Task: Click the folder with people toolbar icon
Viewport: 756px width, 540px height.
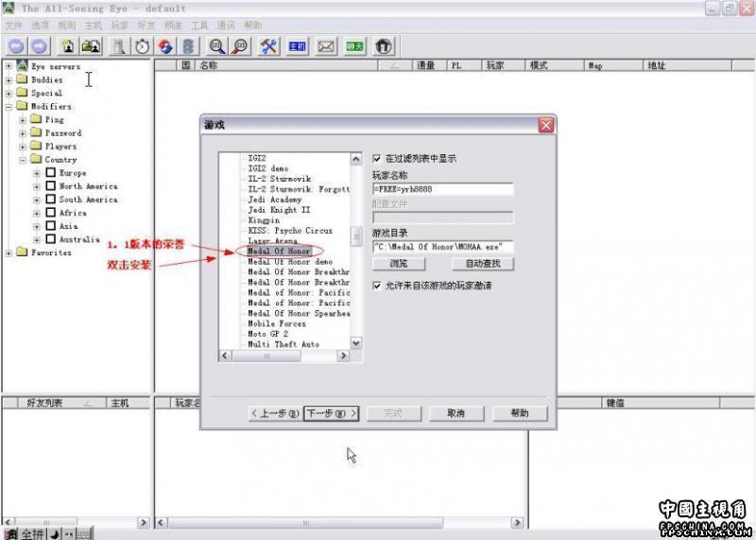Action: pyautogui.click(x=91, y=46)
